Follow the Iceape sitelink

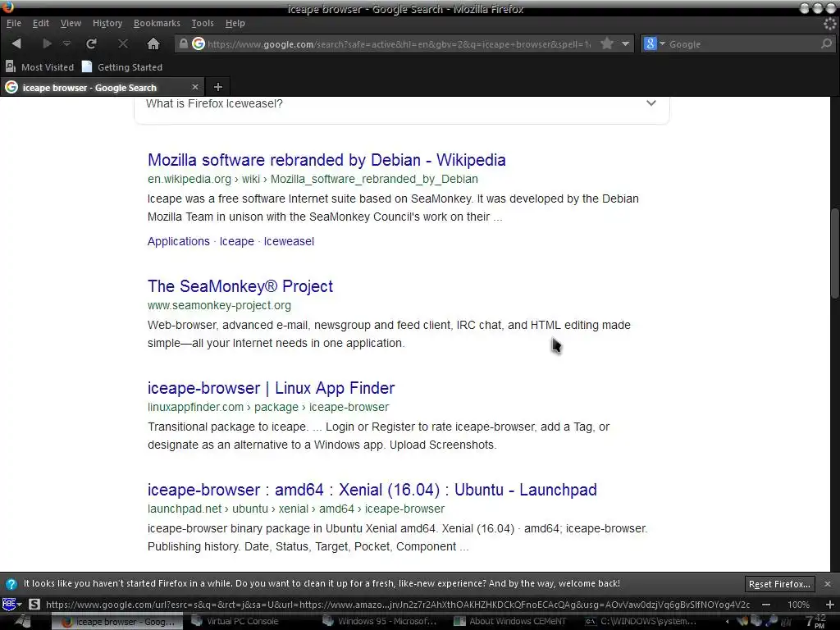click(237, 241)
